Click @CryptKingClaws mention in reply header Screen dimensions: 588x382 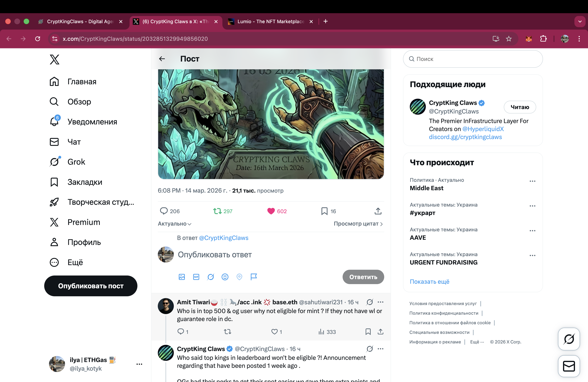tap(224, 238)
